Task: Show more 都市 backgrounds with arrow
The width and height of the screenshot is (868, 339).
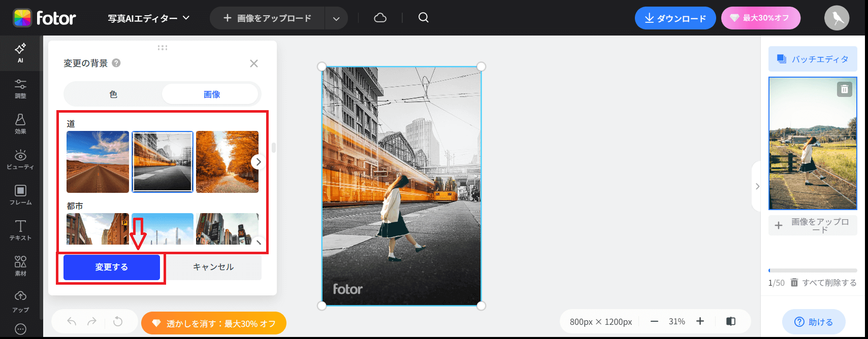Action: coord(259,242)
